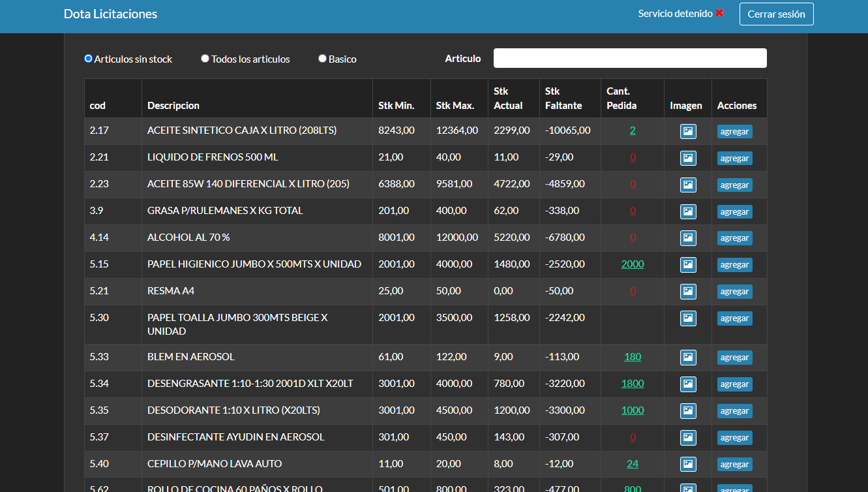Image resolution: width=868 pixels, height=492 pixels.
Task: View image of LIQUIDO DE FRENOS item
Action: pos(688,158)
